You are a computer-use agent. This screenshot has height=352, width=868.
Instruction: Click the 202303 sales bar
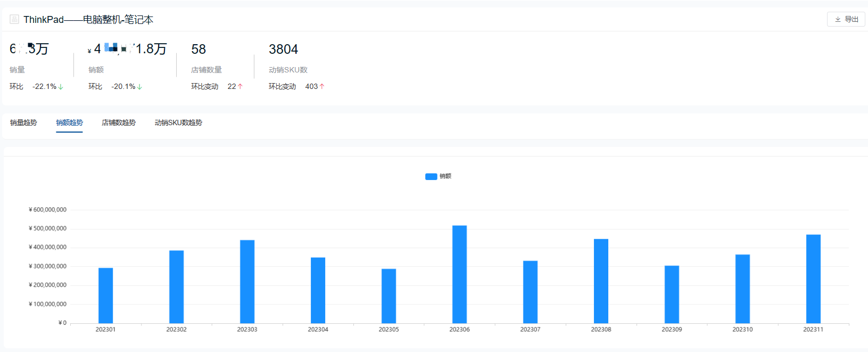tap(247, 282)
